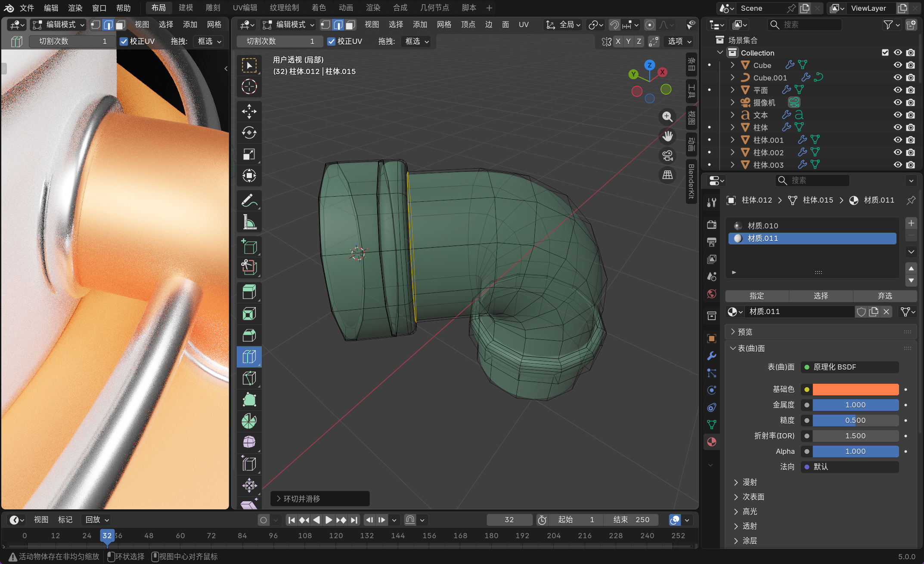Viewport: 924px width, 564px height.
Task: Open the orange 基础色 color swatch
Action: tap(855, 389)
